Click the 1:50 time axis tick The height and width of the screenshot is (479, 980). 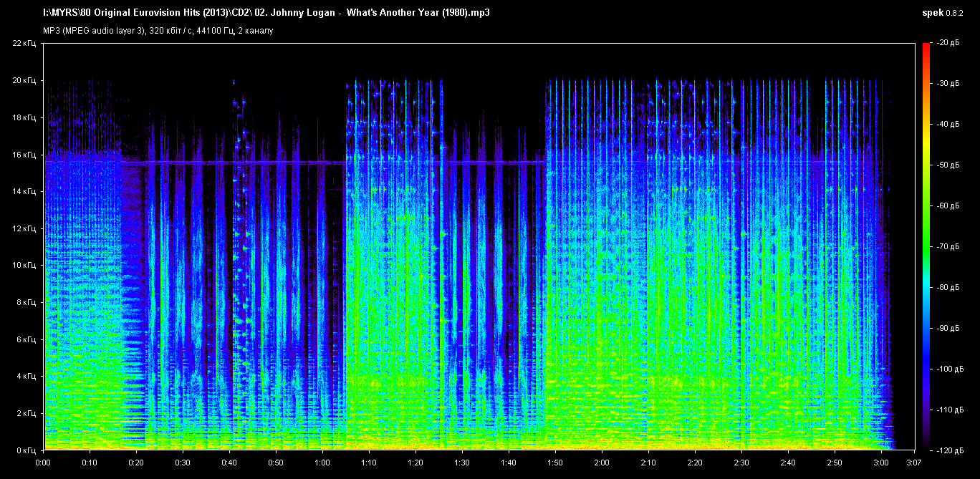pos(555,463)
